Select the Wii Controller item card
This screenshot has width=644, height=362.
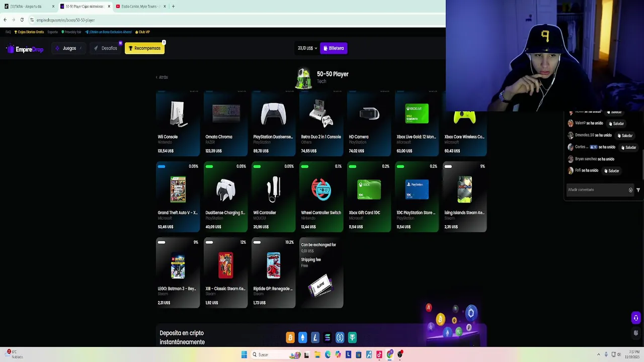(273, 197)
